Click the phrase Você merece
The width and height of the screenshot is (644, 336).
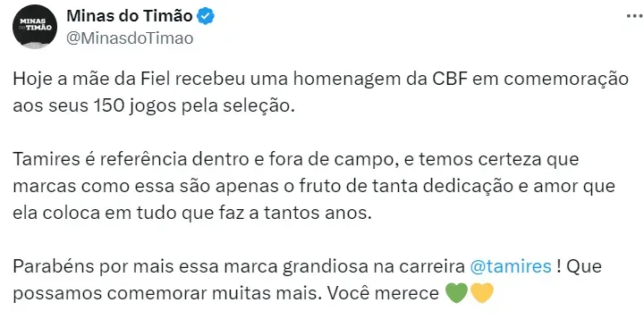[383, 293]
